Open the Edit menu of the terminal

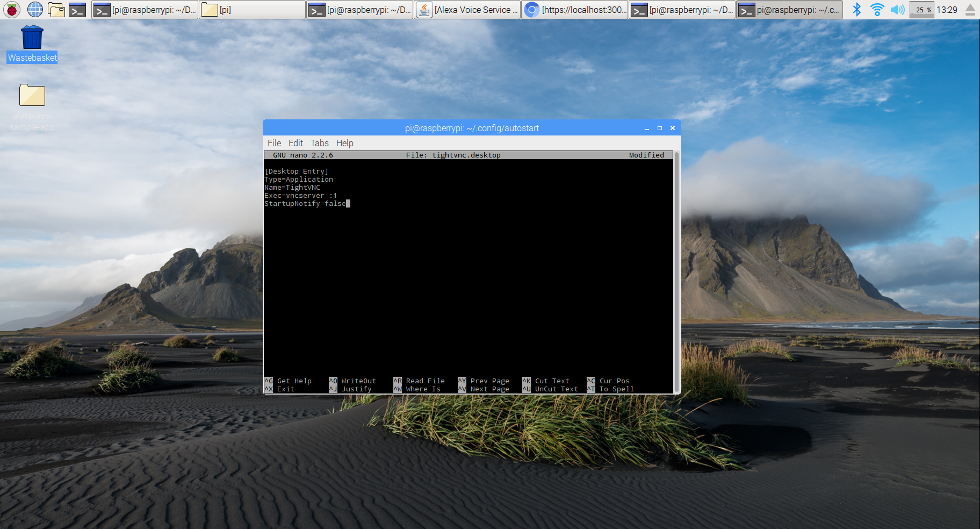pos(295,143)
